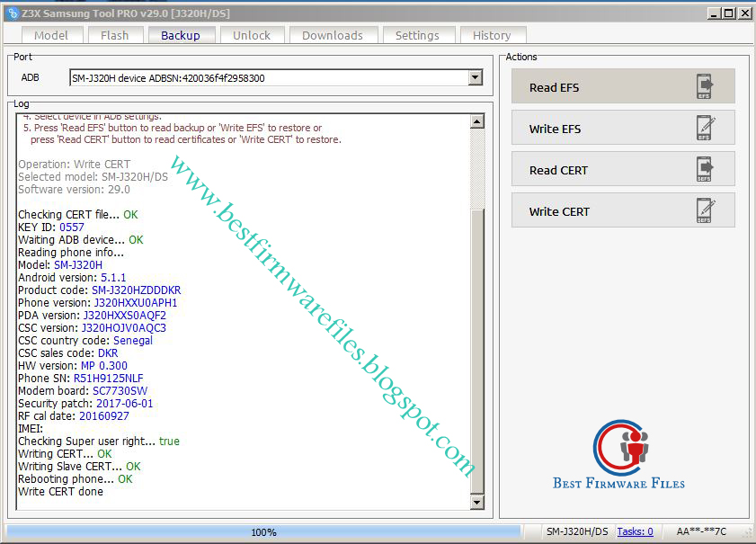Click the Write EFS pencil icon
Image resolution: width=756 pixels, height=544 pixels.
pos(705,129)
